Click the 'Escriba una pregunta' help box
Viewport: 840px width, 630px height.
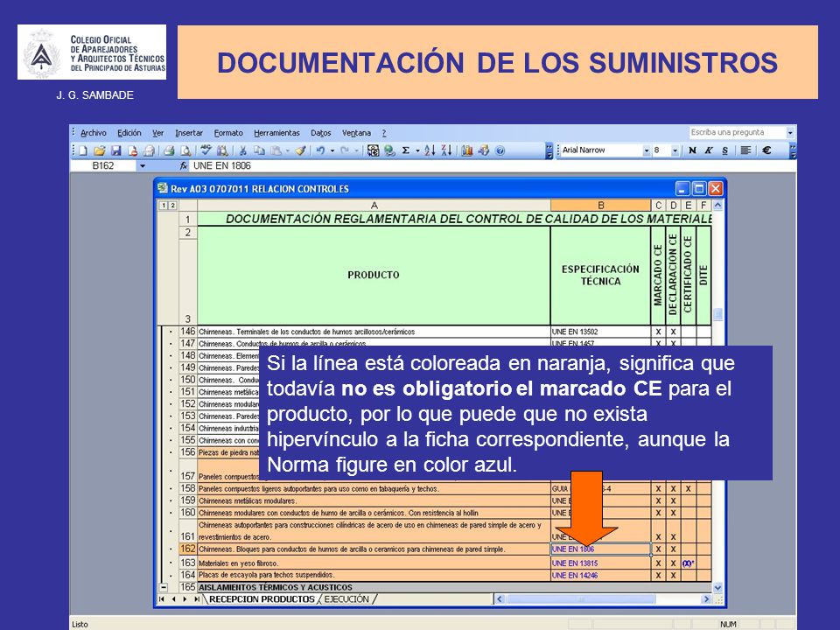(x=737, y=132)
